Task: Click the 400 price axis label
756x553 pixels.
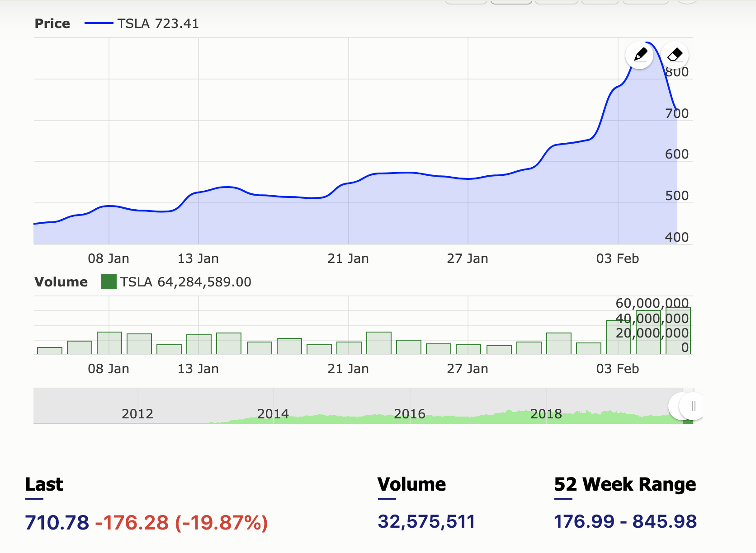Action: [676, 237]
